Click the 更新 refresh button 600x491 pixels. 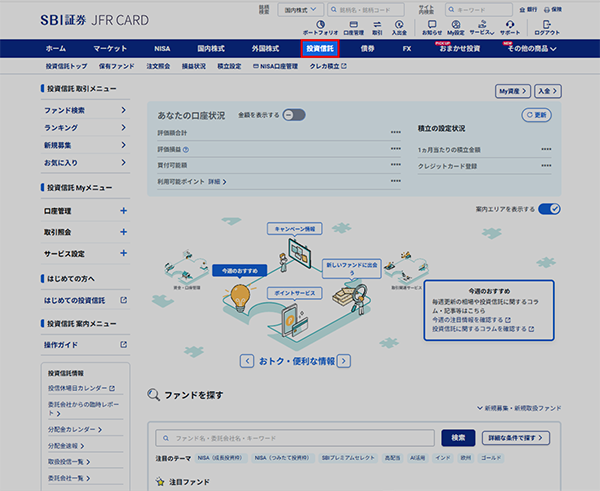coord(538,115)
